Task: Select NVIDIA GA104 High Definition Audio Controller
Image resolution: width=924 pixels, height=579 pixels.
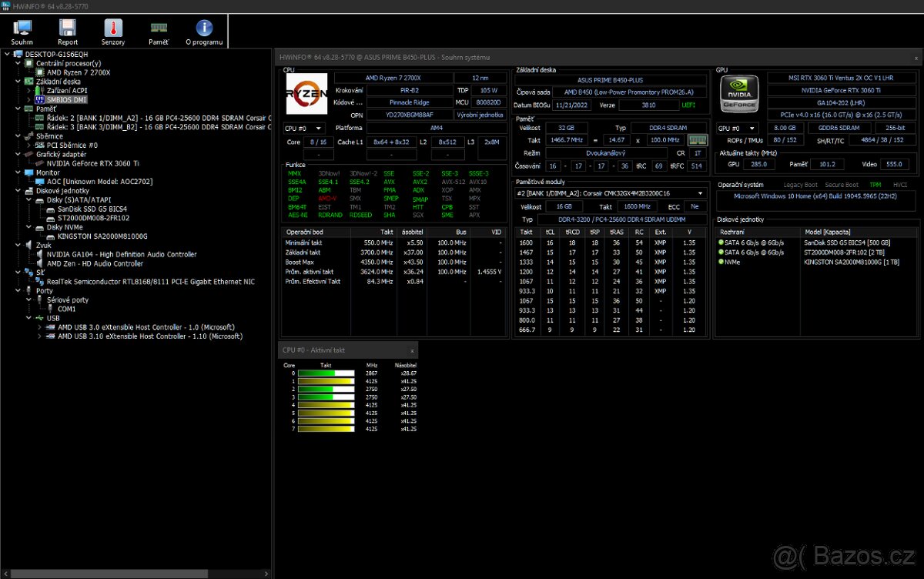Action: 122,254
